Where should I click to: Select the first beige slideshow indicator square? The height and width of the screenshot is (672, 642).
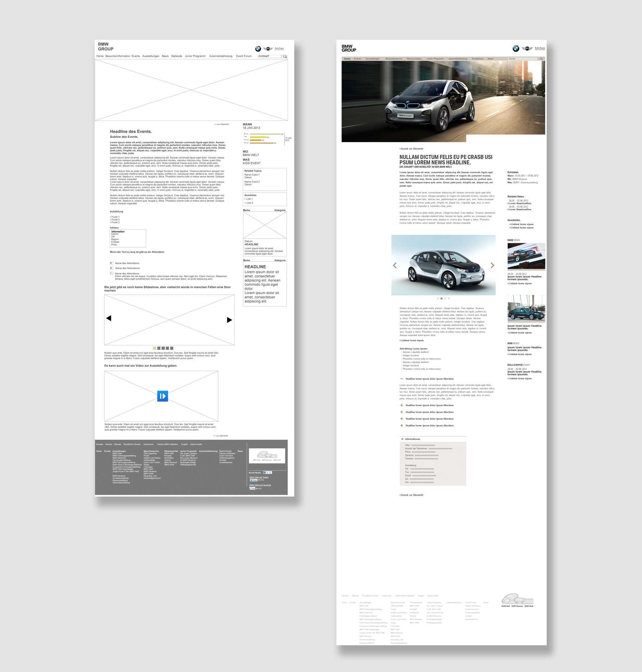(154, 348)
